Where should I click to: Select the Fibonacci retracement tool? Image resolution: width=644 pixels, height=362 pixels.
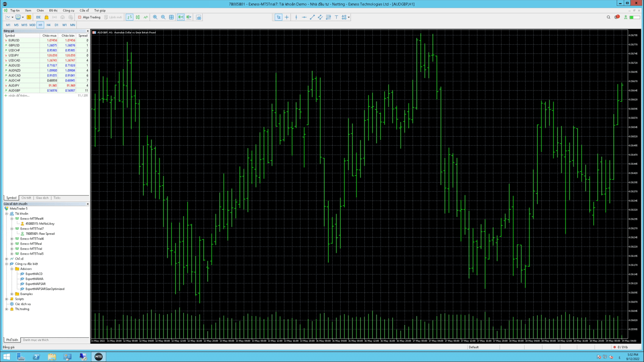328,17
